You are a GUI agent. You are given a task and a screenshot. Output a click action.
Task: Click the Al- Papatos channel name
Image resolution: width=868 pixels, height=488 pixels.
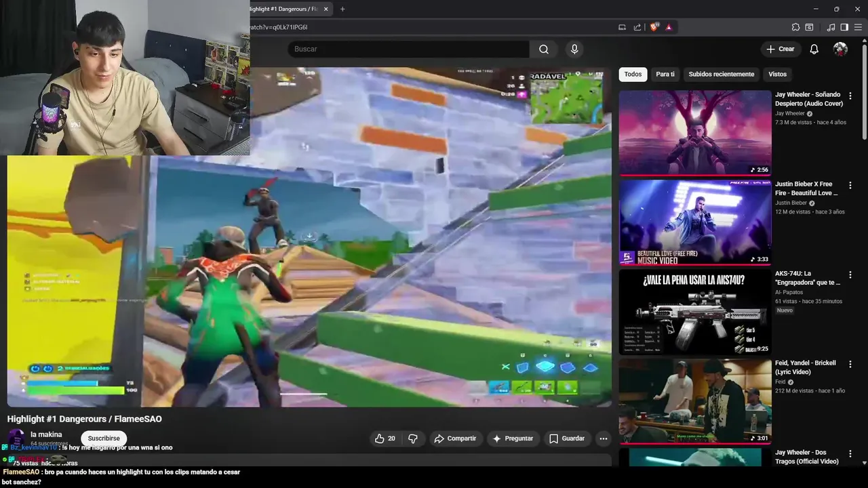789,292
